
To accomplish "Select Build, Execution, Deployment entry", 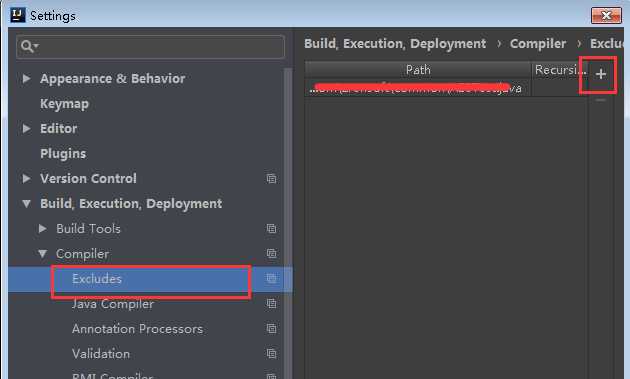I will click(131, 204).
